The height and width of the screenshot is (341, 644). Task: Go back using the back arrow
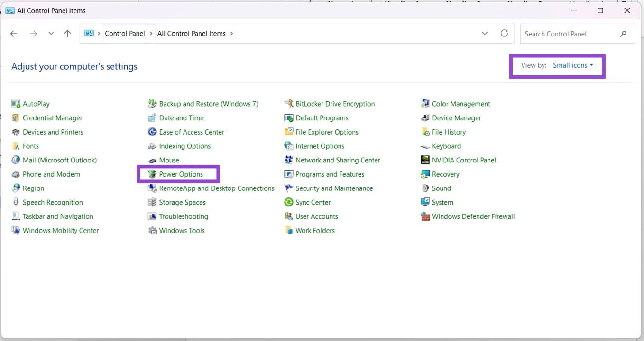(x=13, y=33)
